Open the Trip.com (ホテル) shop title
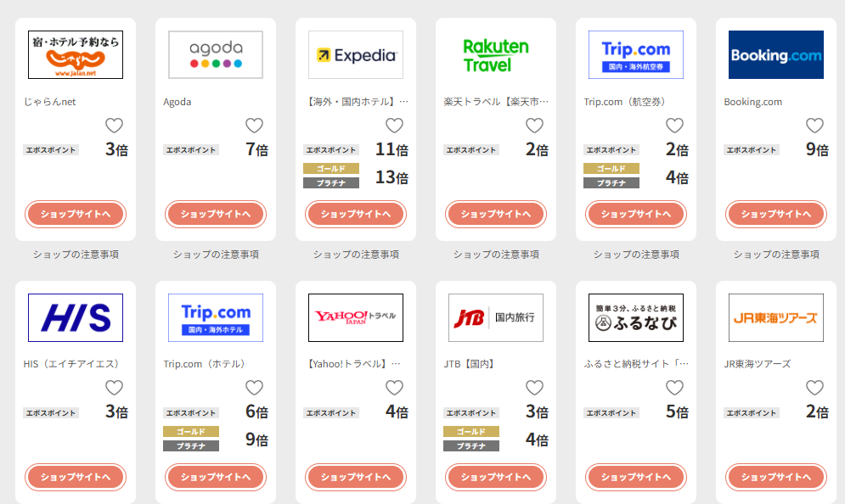The width and height of the screenshot is (845, 504). [205, 364]
